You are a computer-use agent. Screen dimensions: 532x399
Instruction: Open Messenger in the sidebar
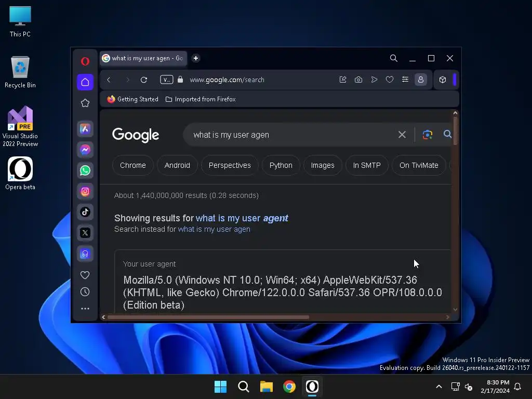tap(85, 150)
